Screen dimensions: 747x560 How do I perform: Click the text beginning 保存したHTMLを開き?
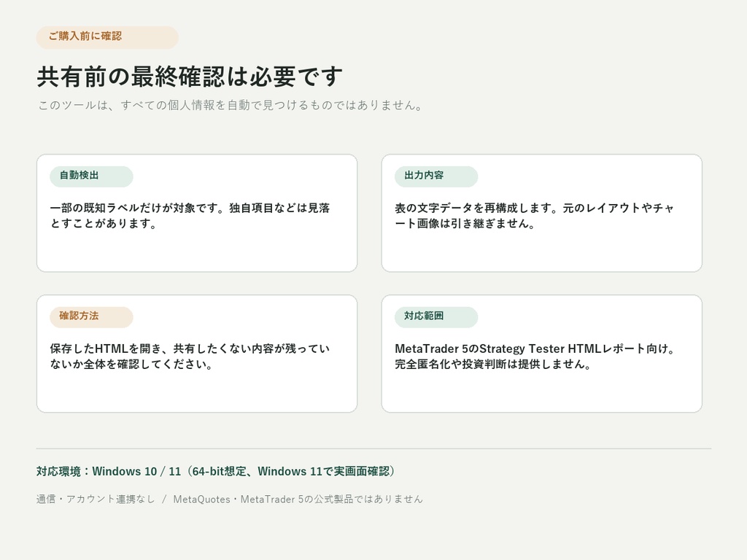pos(190,356)
